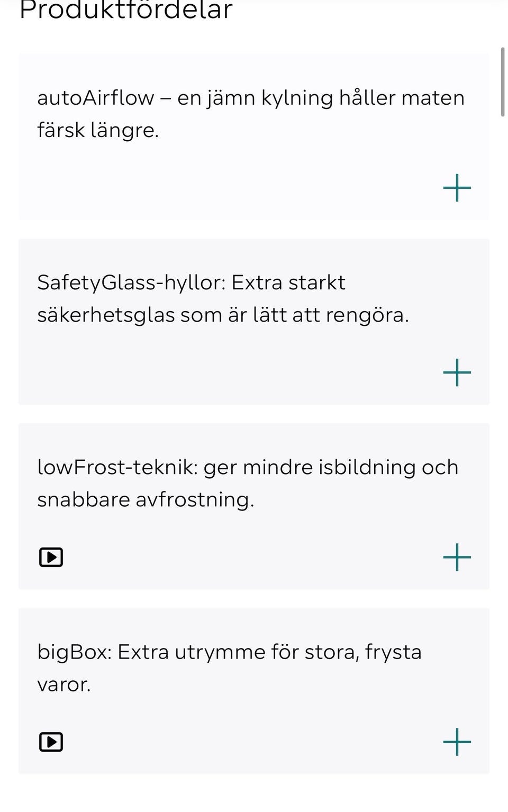Click the 'snabbare avfrostning.' text line
This screenshot has height=812, width=508.
(x=146, y=500)
